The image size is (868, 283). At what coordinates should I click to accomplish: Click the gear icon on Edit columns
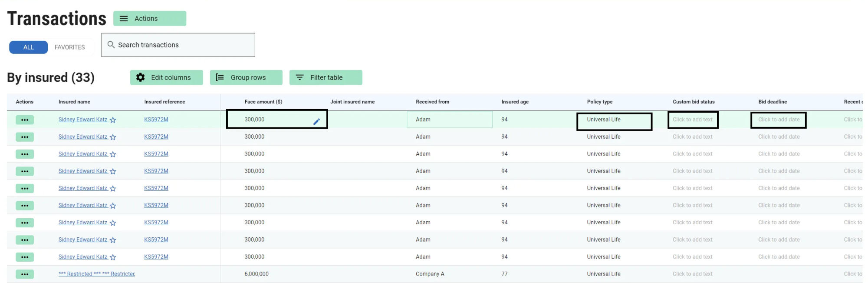140,77
